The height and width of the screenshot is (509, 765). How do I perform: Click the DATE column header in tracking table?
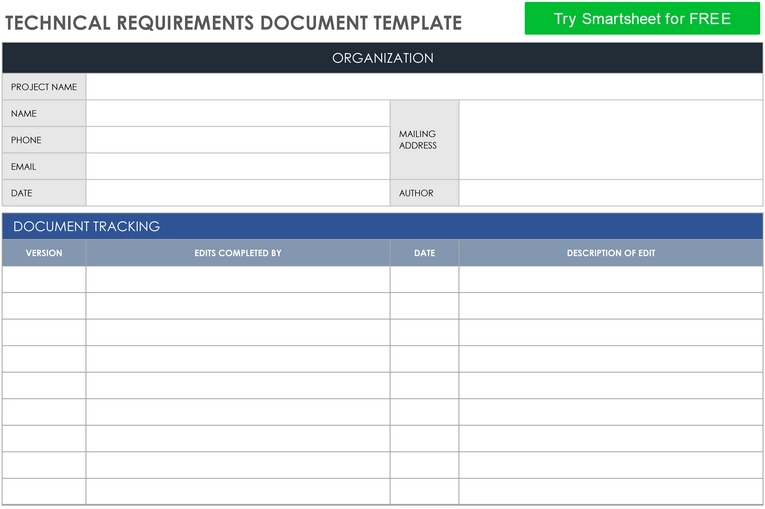(424, 253)
